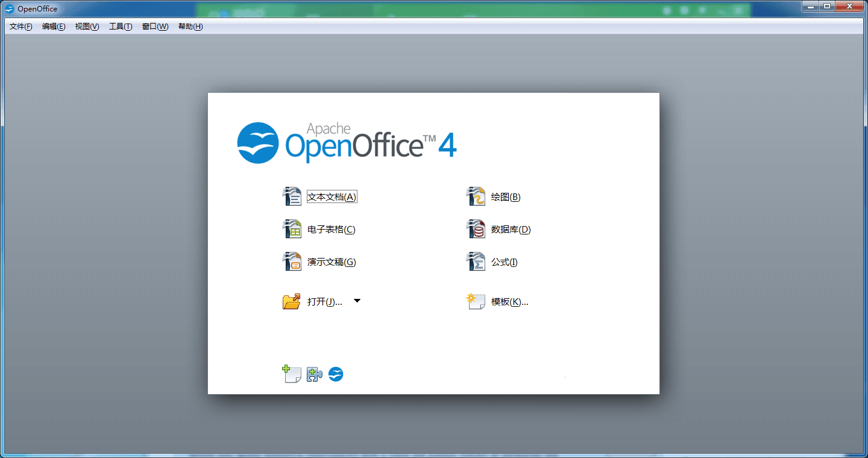Viewport: 868px width, 458px height.
Task: Click the open folder icon beside 打开
Action: (292, 301)
